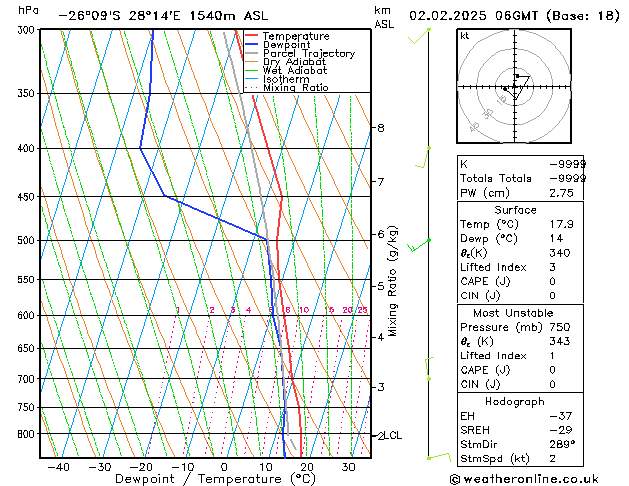Click the -20 temperature axis tick label
This screenshot has width=629, height=486.
pyautogui.click(x=141, y=467)
